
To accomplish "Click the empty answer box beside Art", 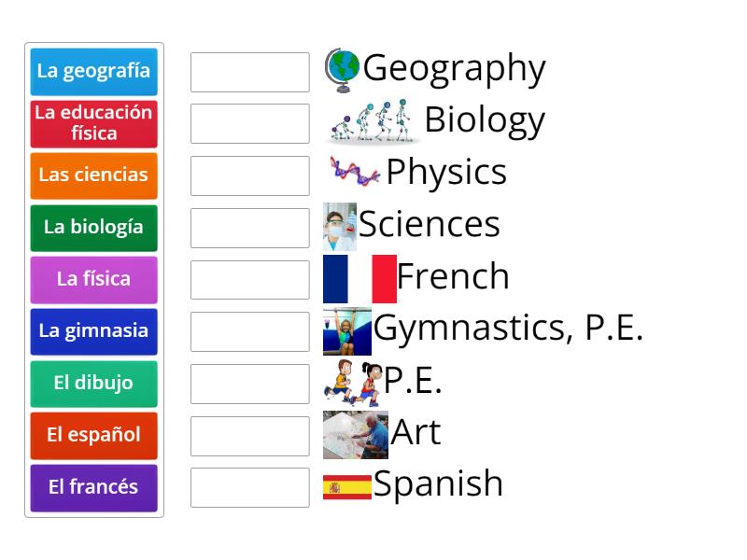I will pos(249,436).
